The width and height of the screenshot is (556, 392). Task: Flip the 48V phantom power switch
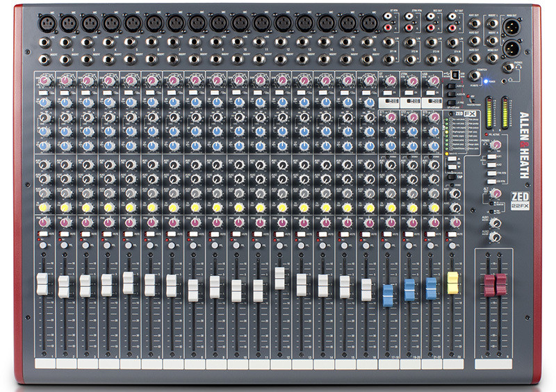click(472, 101)
